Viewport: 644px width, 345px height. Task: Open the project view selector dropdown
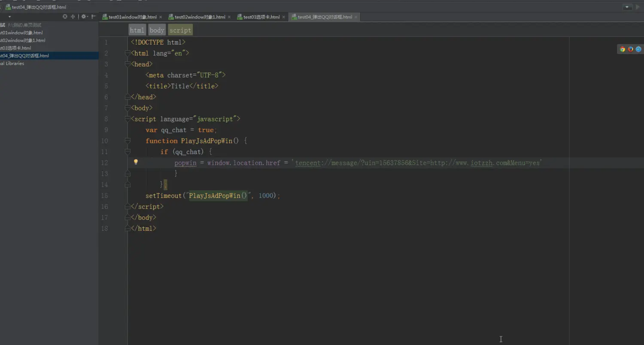point(9,17)
